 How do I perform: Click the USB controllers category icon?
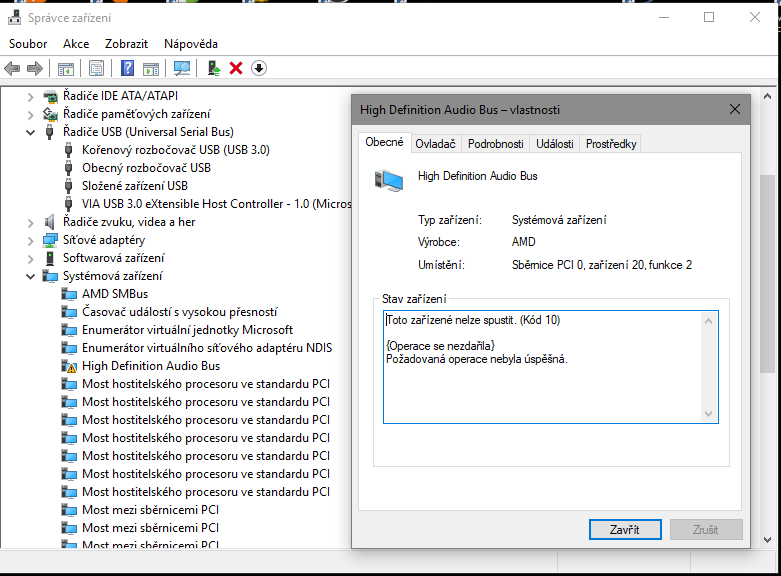tap(50, 132)
